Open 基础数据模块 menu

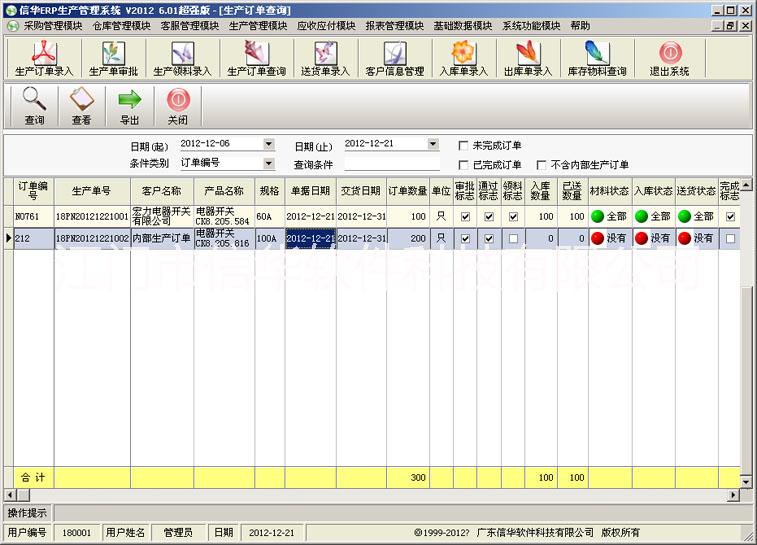[463, 26]
